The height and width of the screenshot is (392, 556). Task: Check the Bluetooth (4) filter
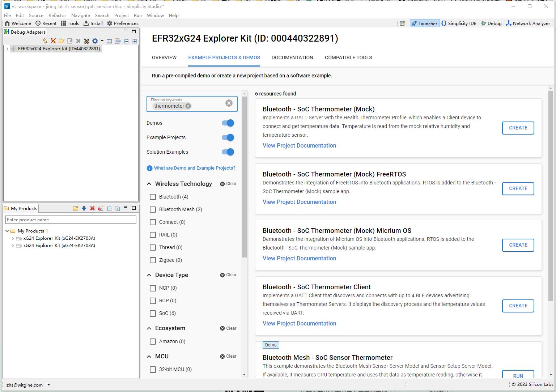pyautogui.click(x=153, y=197)
